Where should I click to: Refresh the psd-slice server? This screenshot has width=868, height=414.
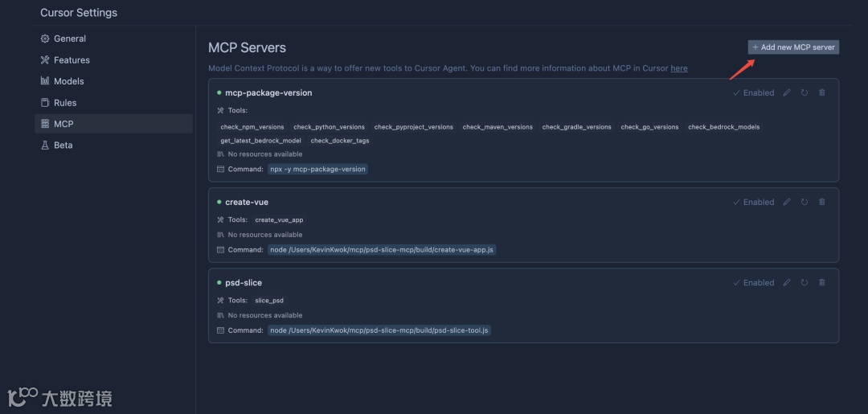click(x=805, y=282)
